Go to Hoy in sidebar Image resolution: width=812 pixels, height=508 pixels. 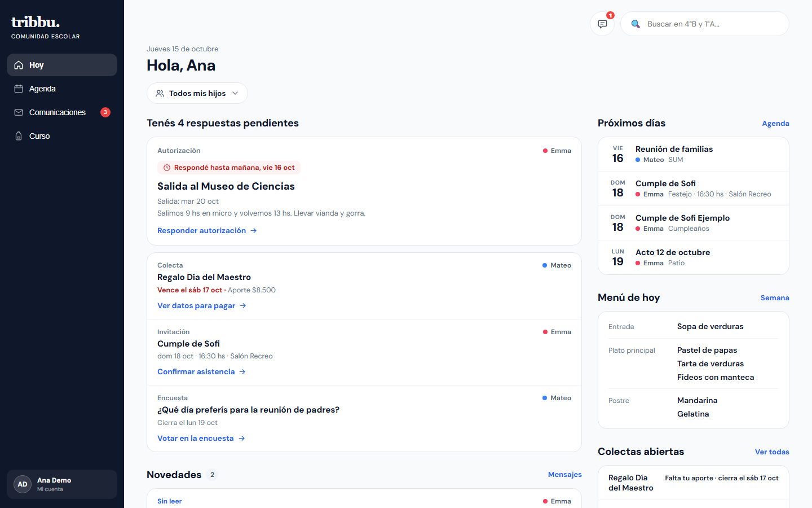pyautogui.click(x=62, y=65)
